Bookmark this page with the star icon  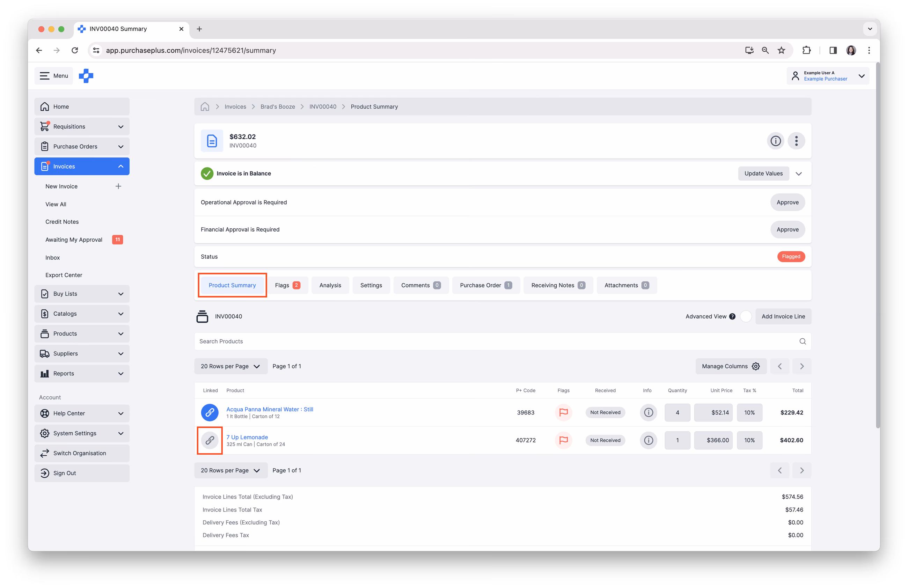point(781,50)
